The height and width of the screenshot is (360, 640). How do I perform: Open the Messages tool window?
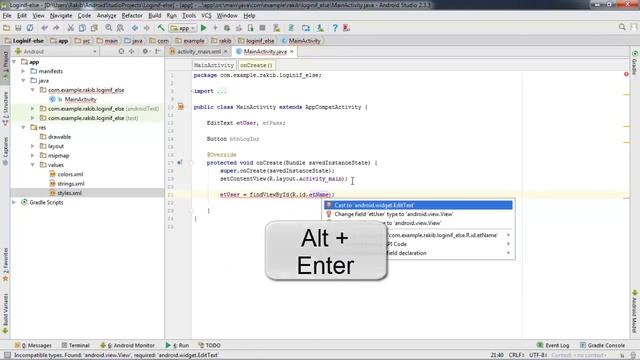click(x=33, y=345)
